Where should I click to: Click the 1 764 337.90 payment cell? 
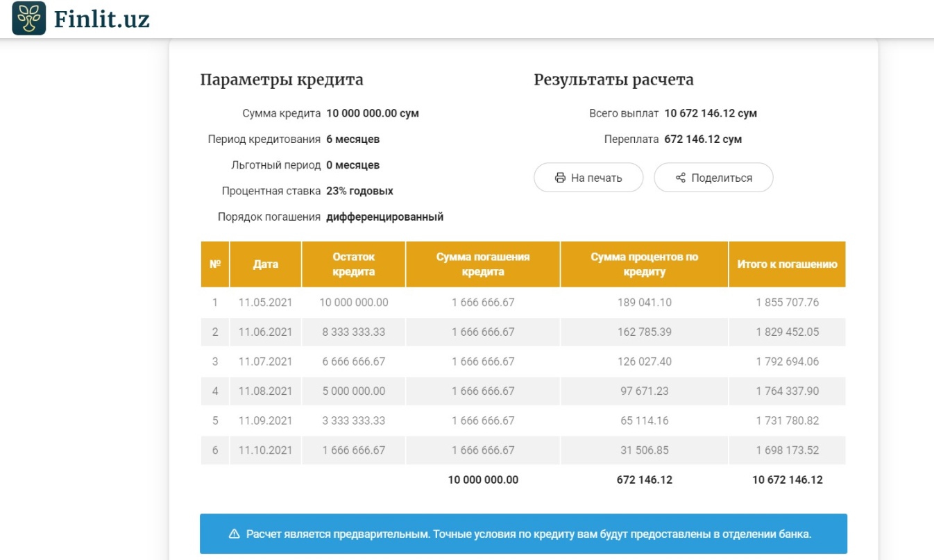point(787,391)
